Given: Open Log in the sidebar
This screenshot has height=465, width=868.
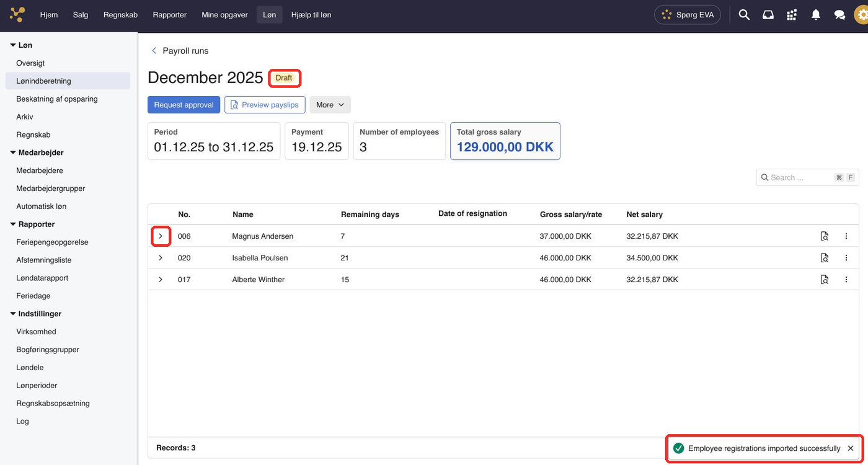Looking at the screenshot, I should point(22,422).
